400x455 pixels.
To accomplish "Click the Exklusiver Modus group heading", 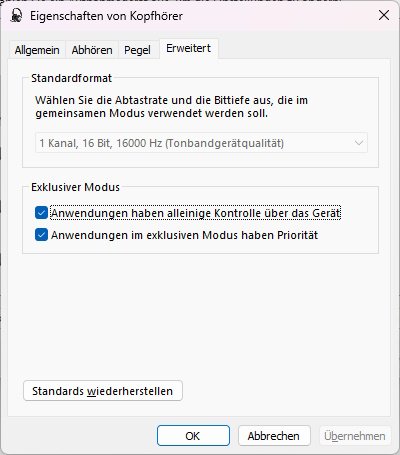I will 75,187.
